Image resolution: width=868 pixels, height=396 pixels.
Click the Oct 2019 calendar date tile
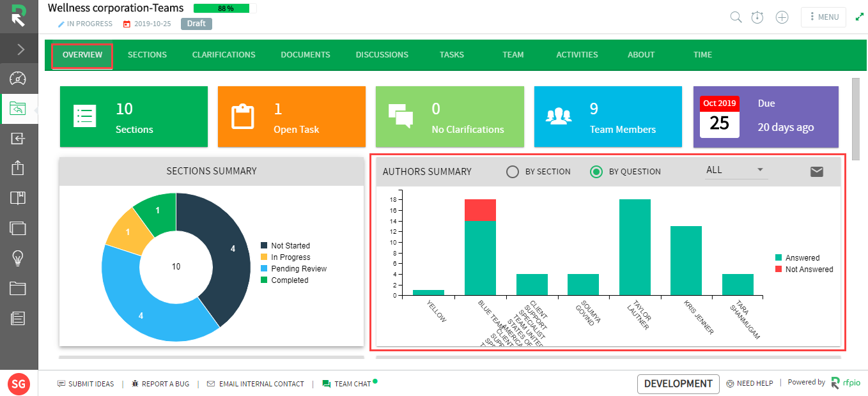coord(720,117)
